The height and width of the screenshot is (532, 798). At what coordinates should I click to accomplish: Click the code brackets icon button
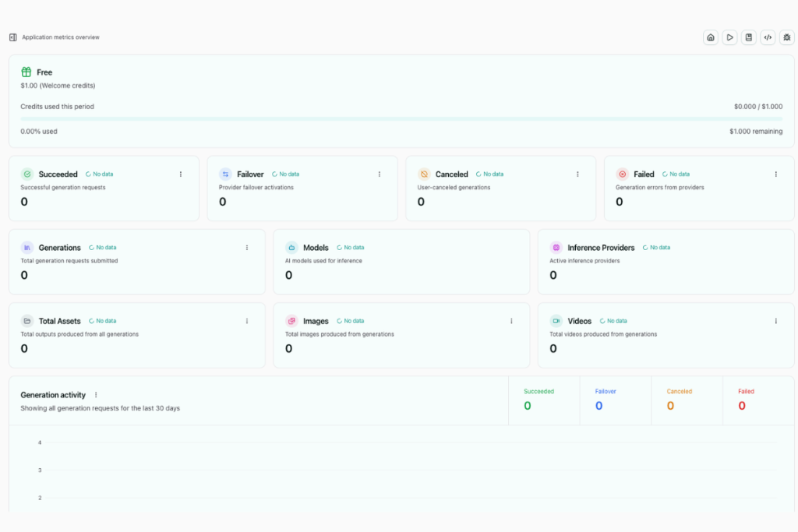[x=768, y=37]
